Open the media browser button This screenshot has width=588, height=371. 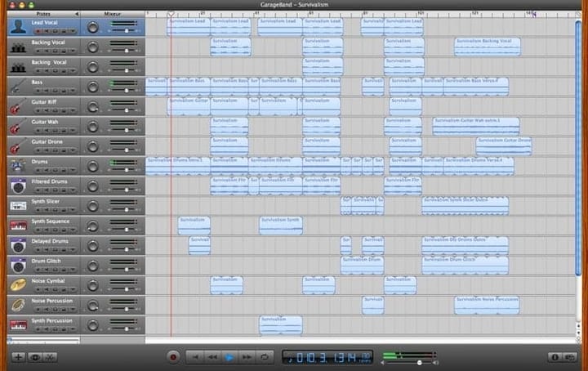(x=570, y=357)
